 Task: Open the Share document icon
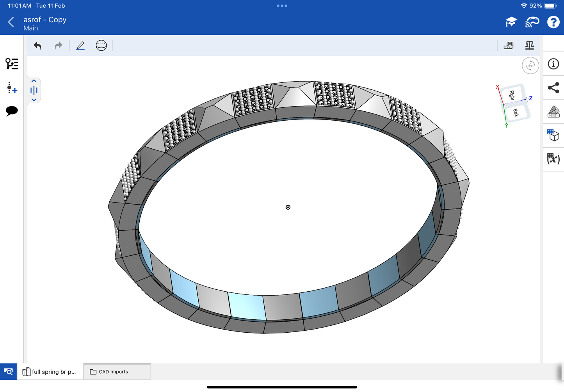553,88
